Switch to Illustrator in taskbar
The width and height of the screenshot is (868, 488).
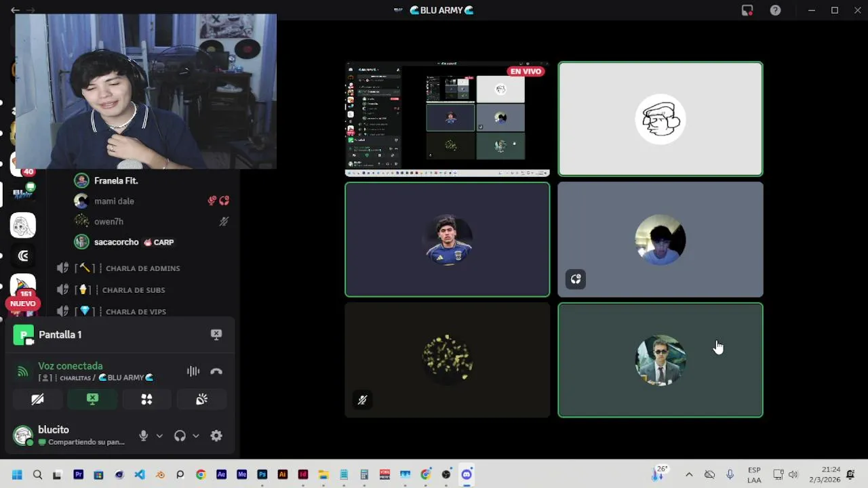coord(283,474)
